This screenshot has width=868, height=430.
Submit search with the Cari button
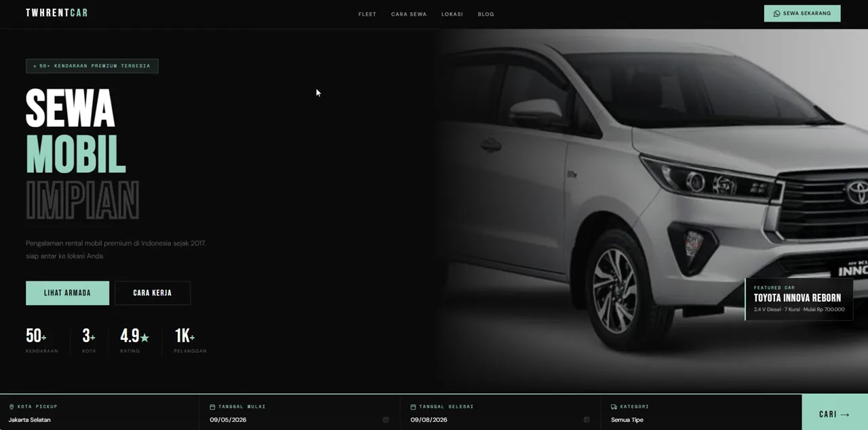click(x=835, y=413)
